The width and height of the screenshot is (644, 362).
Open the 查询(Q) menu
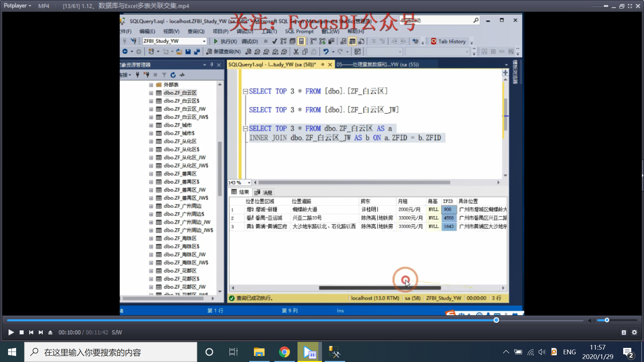click(x=196, y=31)
